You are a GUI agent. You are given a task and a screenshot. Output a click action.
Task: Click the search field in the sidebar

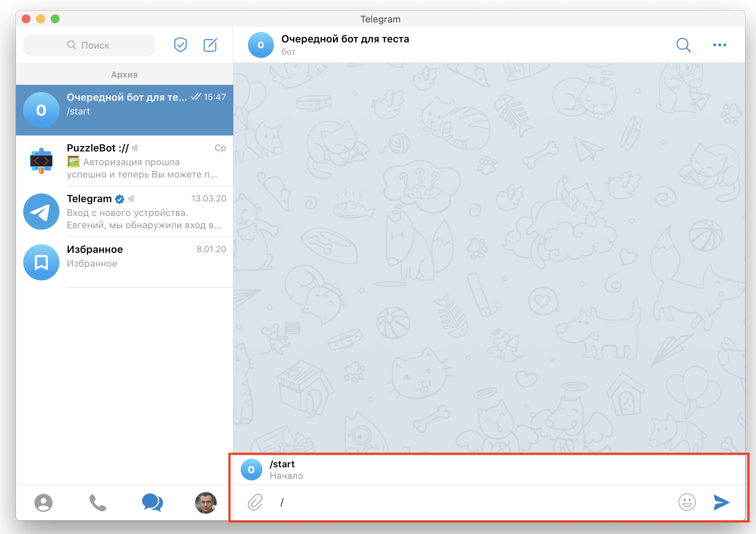(89, 45)
